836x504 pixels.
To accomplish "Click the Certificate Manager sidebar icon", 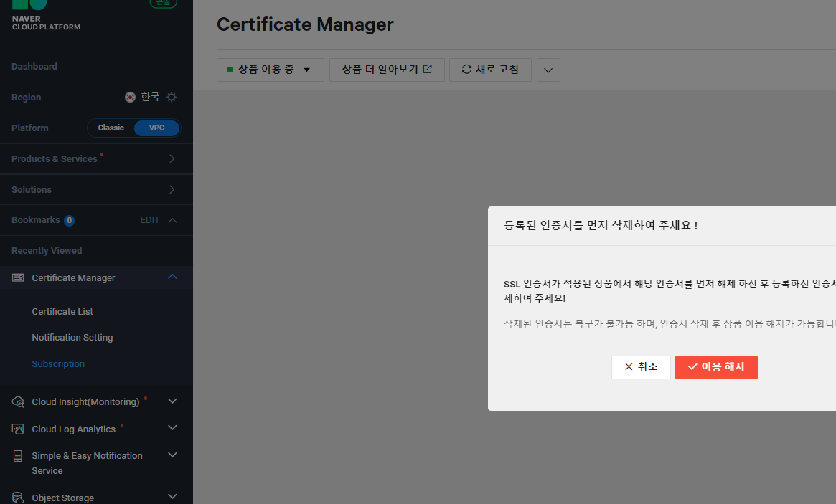I will click(x=18, y=277).
